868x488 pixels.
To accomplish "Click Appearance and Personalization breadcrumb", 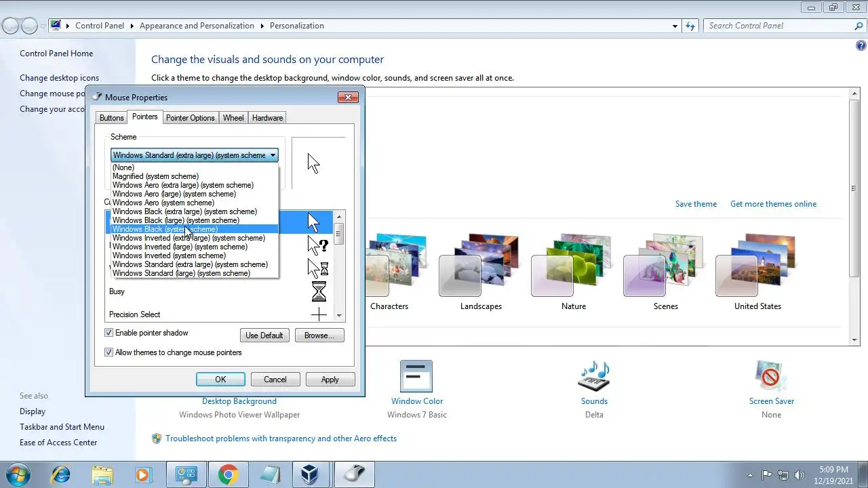I will 197,26.
